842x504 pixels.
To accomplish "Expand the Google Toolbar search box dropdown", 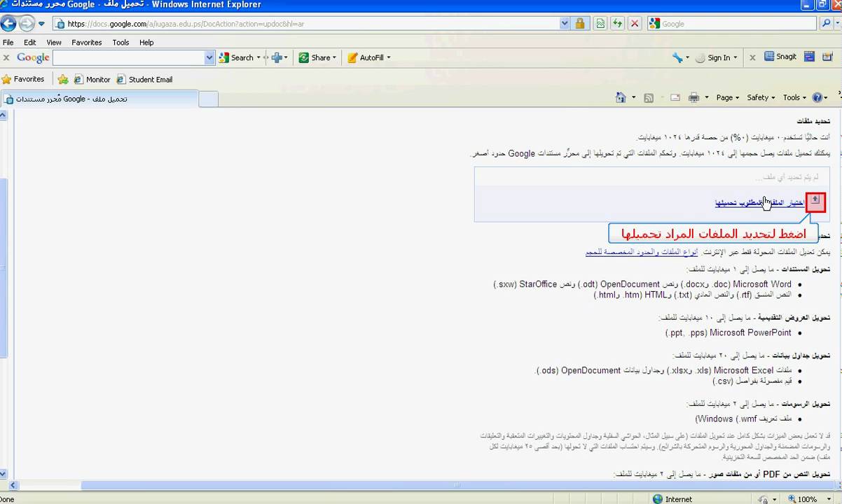I will click(x=209, y=58).
